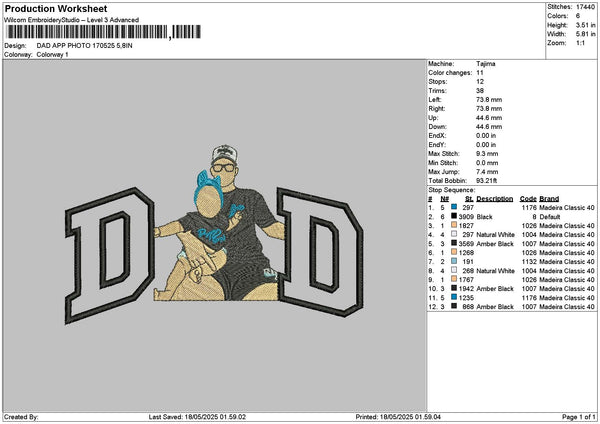The width and height of the screenshot is (600, 424).
Task: Click 'Printed: 18/05/2025 01.59.04' text
Action: (x=398, y=417)
